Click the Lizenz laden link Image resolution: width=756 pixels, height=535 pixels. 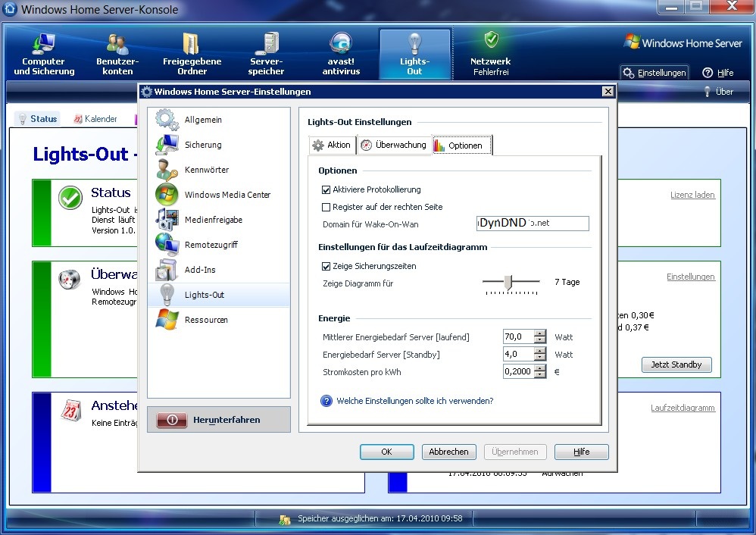(692, 195)
